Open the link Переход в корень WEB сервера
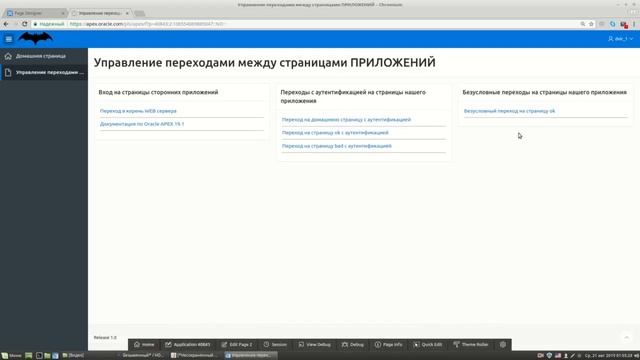The image size is (640, 360). coord(138,111)
